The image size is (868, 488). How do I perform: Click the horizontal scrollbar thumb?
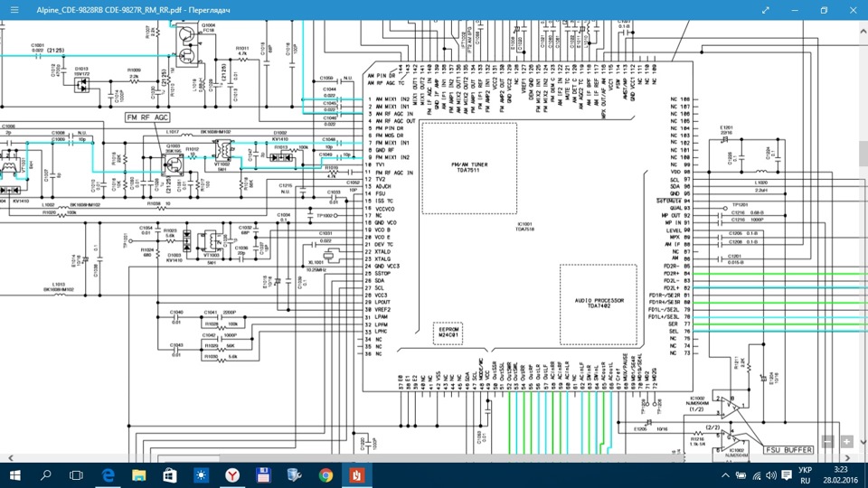(x=451, y=458)
